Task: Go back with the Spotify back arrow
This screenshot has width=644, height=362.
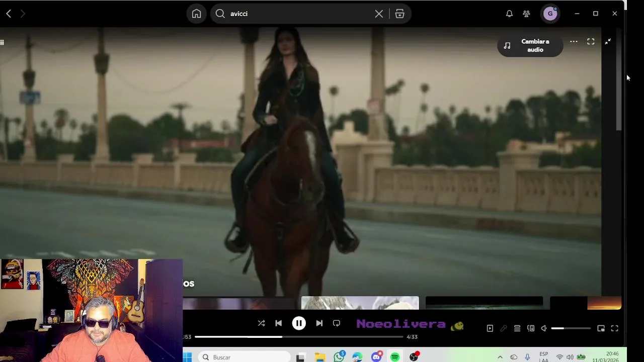Action: 9,14
